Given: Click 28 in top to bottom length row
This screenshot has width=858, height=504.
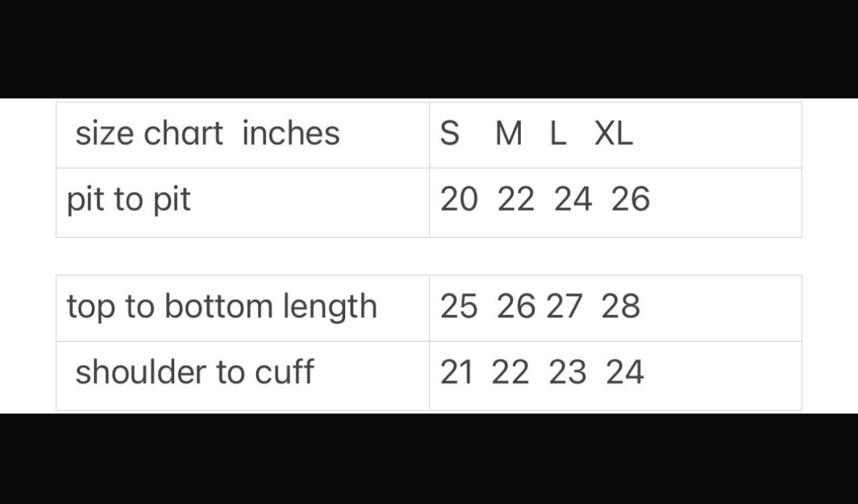Looking at the screenshot, I should [x=621, y=307].
